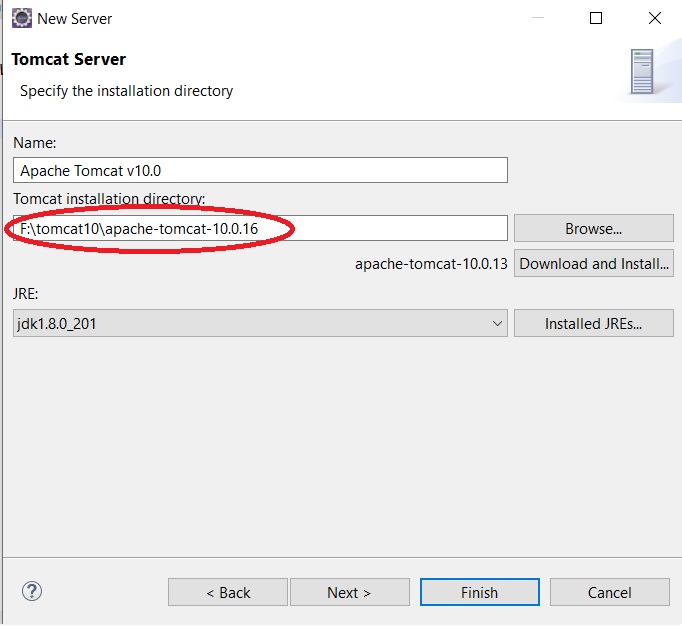Click the apache-tomcat-10.0.13 version label

pos(431,264)
